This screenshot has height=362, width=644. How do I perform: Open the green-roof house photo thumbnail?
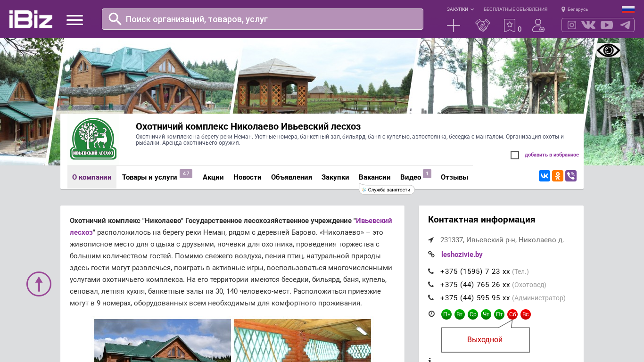point(162,340)
